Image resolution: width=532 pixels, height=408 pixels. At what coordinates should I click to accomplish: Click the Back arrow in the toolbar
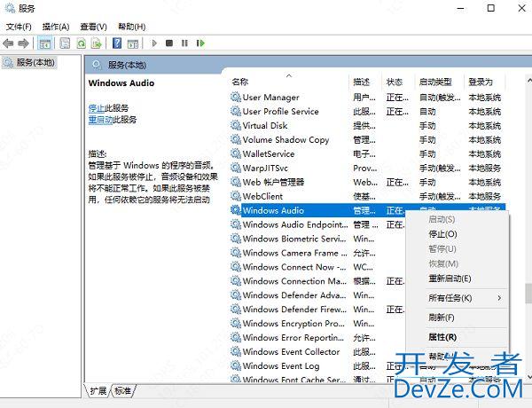[9, 43]
